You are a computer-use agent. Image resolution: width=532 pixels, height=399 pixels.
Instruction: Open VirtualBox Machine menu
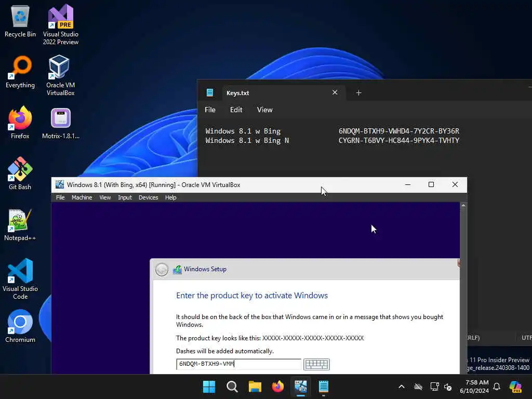(x=82, y=197)
